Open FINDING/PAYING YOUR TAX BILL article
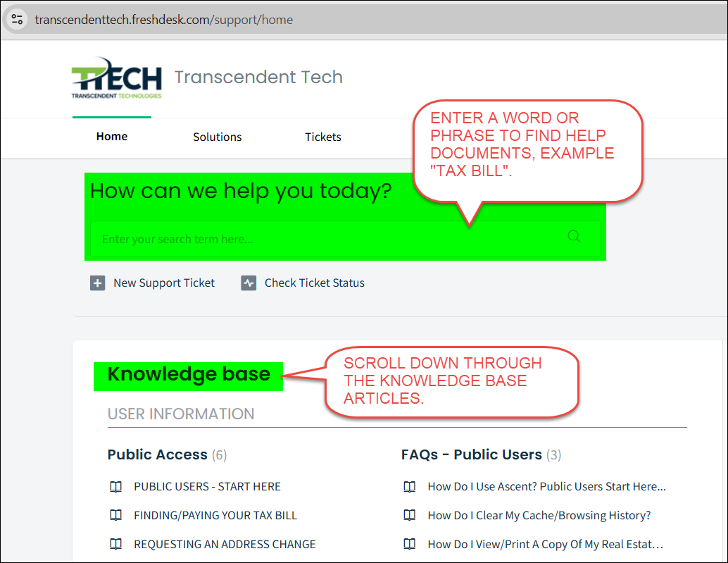The width and height of the screenshot is (728, 563). 215,515
